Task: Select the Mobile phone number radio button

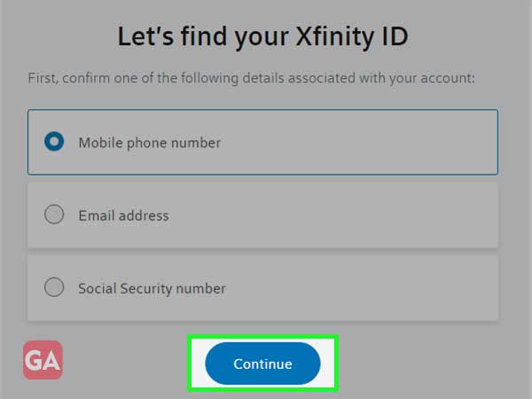Action: (54, 141)
